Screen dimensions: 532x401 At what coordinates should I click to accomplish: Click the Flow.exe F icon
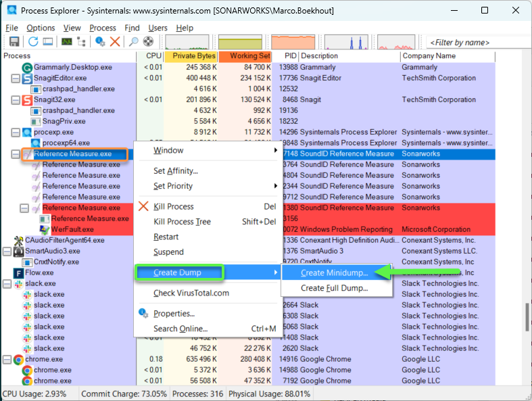tap(18, 273)
